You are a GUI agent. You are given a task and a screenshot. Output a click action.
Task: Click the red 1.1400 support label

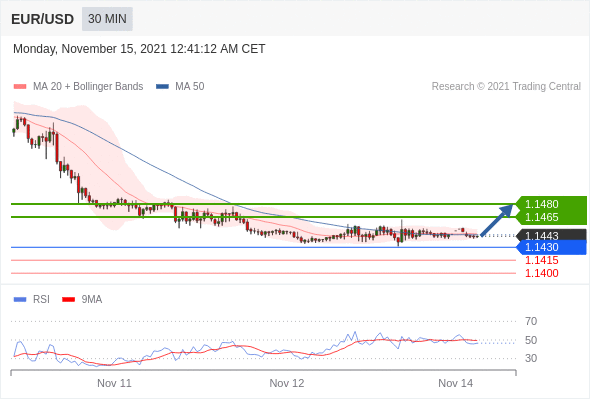(x=541, y=273)
